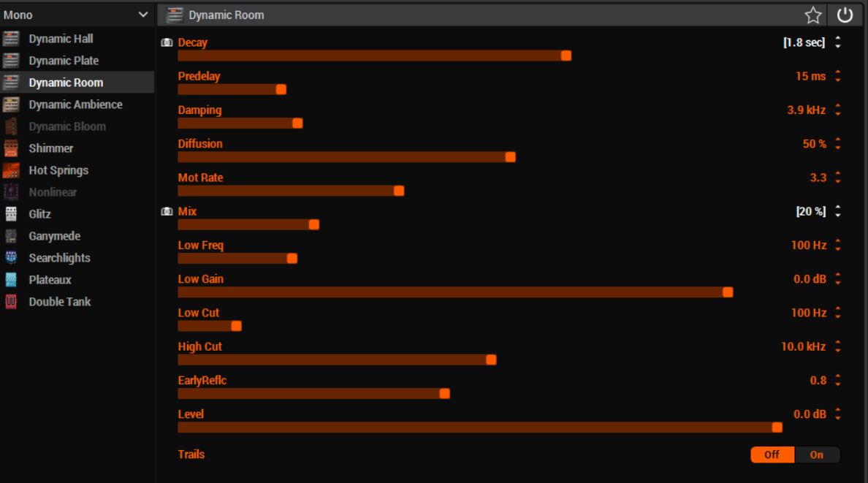Mark Dynamic Room as favorite with star
The image size is (868, 483).
click(812, 15)
